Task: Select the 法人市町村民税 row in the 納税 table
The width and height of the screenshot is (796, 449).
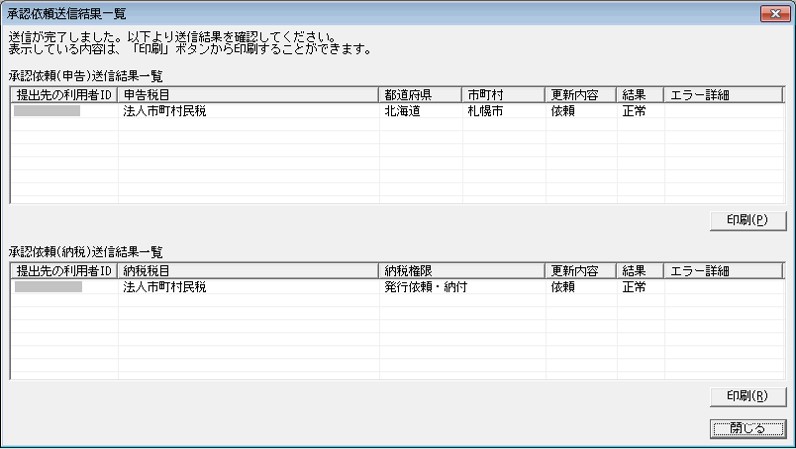Action: 397,287
